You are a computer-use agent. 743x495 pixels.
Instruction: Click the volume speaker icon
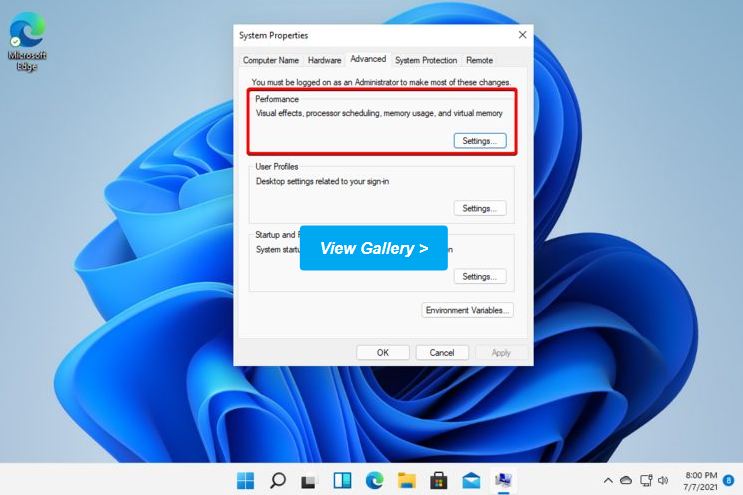(663, 480)
